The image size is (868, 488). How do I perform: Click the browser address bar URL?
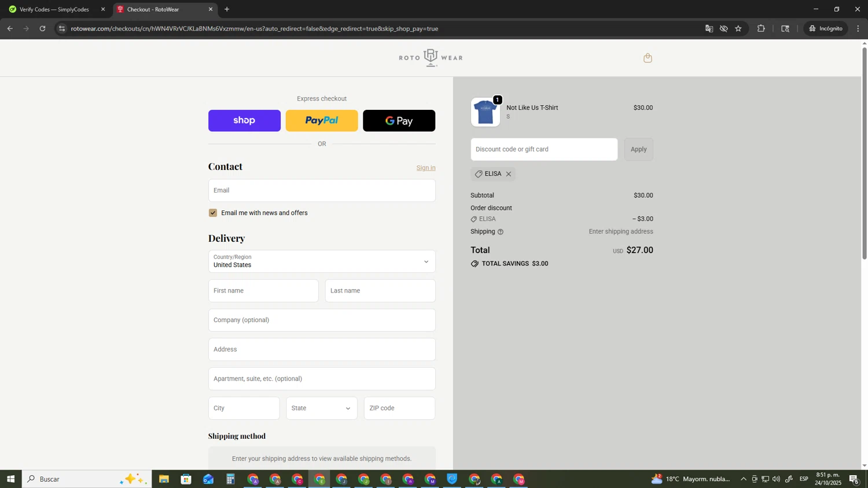255,28
